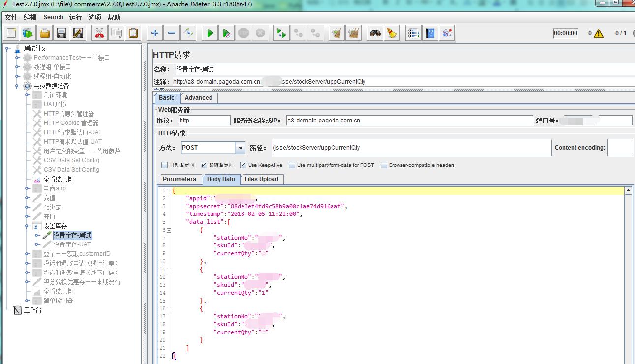Open the 编辑 menu
Image resolution: width=635 pixels, height=364 pixels.
tap(30, 17)
